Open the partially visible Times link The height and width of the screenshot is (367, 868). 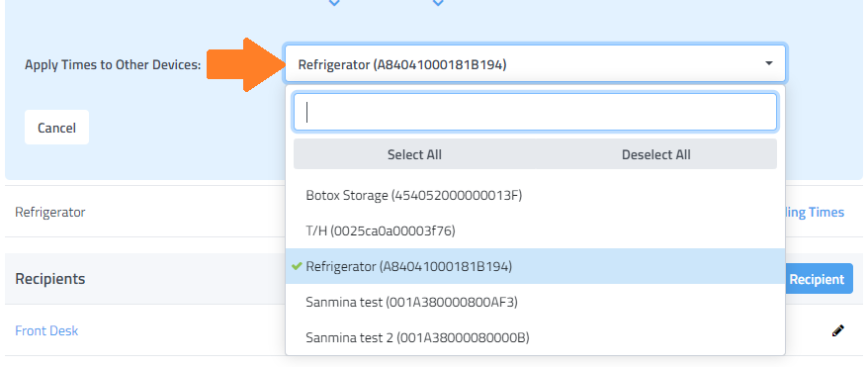point(815,212)
